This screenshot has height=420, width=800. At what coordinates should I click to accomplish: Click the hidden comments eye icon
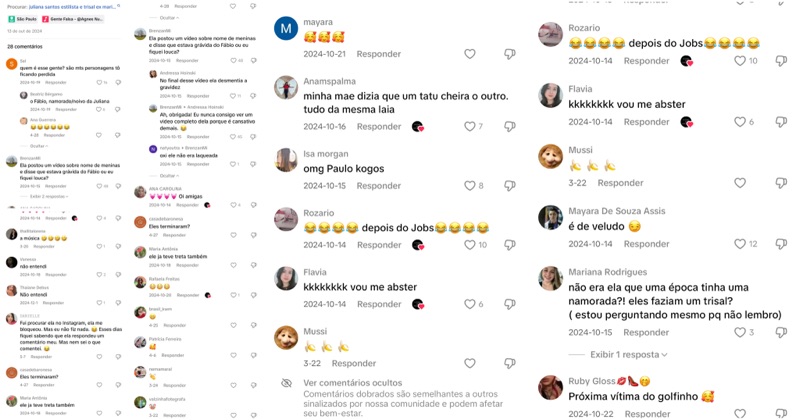click(287, 383)
